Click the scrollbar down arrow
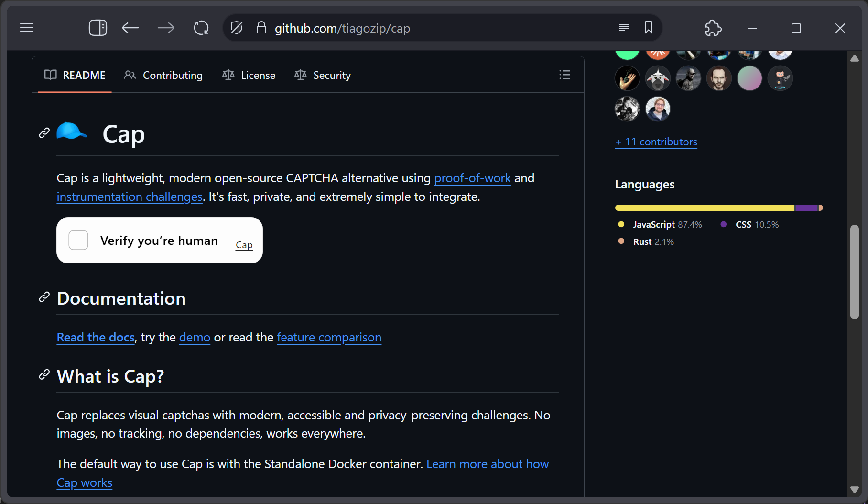This screenshot has height=504, width=868. click(855, 490)
